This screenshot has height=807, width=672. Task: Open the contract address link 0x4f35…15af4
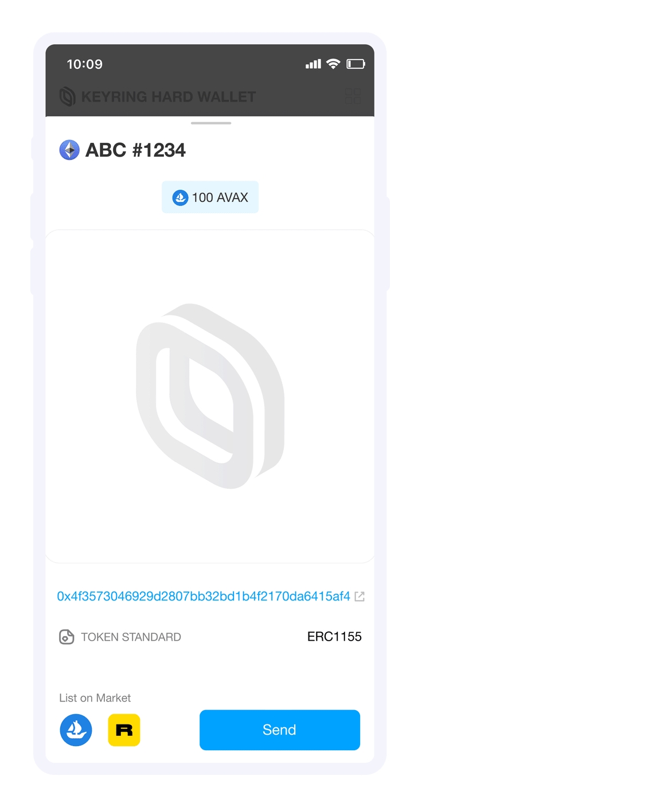coord(204,596)
